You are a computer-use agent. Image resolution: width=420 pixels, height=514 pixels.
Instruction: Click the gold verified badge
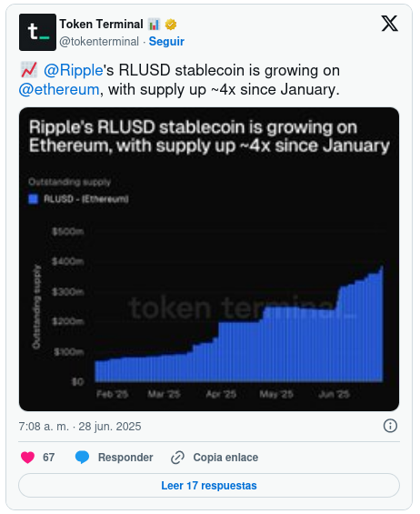pos(171,25)
